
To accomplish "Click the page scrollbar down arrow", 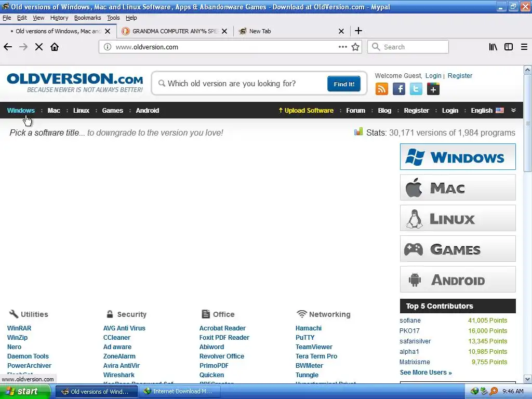I will (x=528, y=379).
